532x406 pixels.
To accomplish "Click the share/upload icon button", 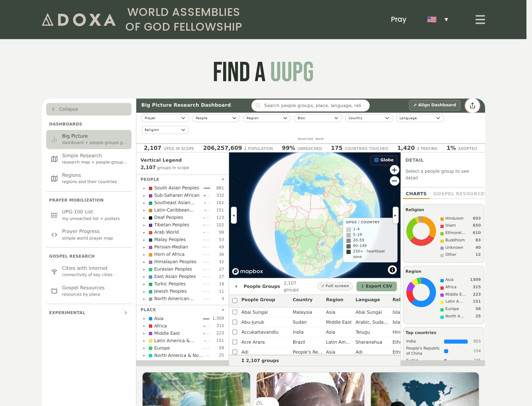I will [x=472, y=105].
